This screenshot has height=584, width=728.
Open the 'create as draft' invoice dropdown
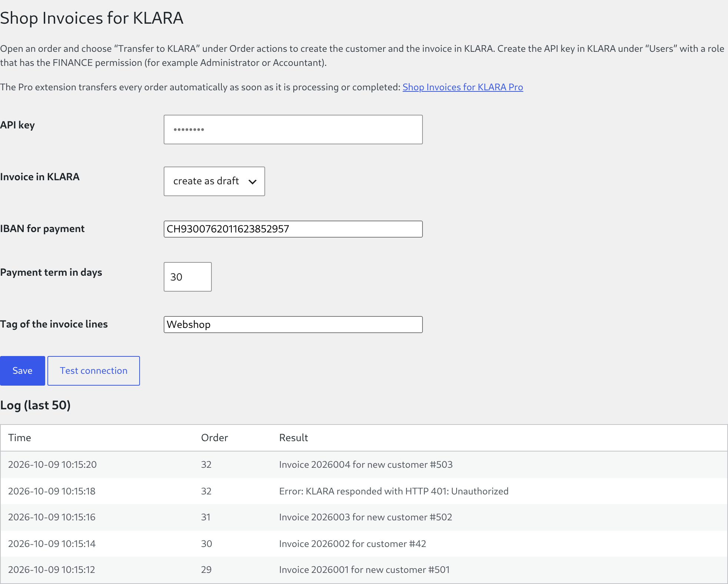(214, 181)
